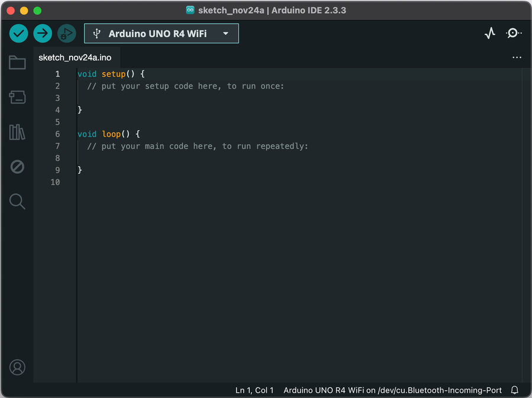Open the Search sidebar panel
Viewport: 532px width, 398px height.
pyautogui.click(x=17, y=201)
